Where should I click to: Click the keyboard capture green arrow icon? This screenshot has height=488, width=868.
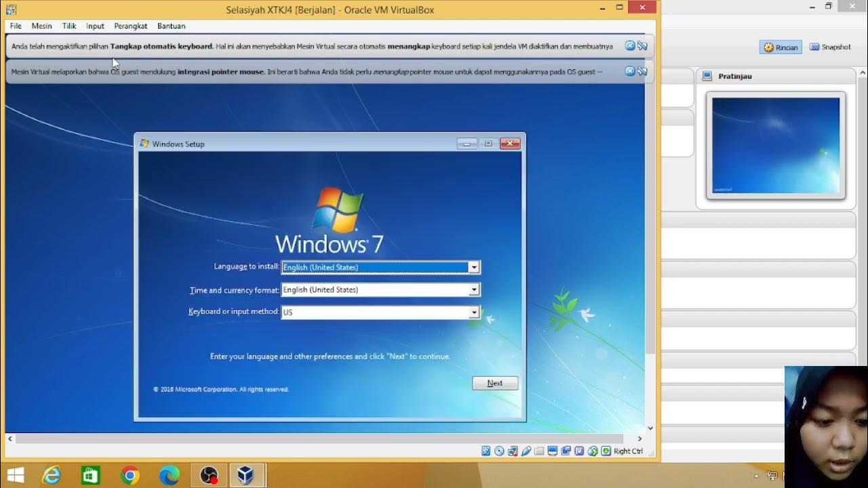click(x=606, y=451)
